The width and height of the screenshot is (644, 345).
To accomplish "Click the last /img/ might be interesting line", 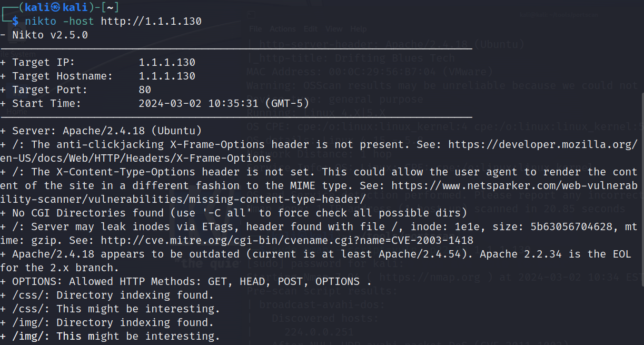I will click(x=110, y=336).
